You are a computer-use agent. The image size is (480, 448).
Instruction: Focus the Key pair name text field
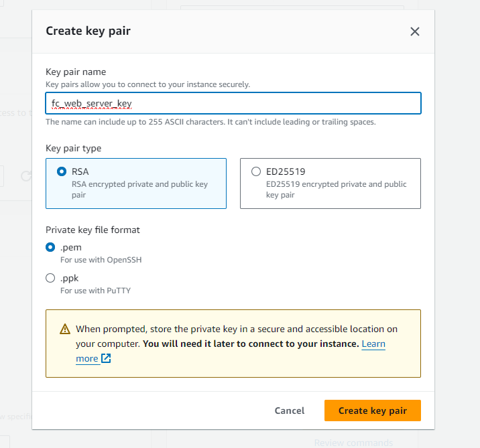(233, 103)
